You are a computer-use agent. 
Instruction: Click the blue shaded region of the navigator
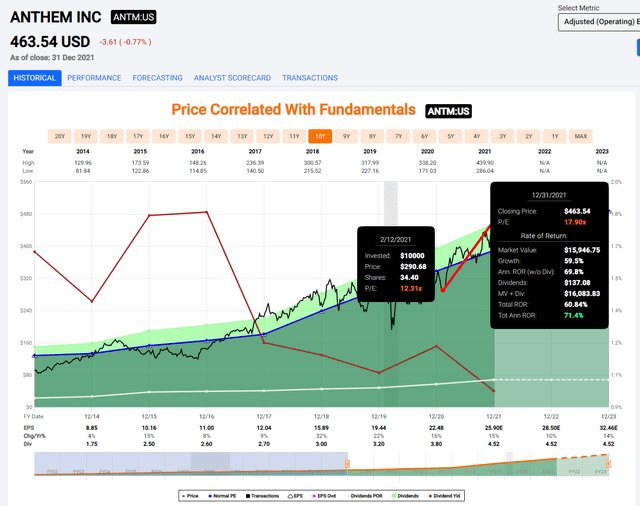click(191, 464)
